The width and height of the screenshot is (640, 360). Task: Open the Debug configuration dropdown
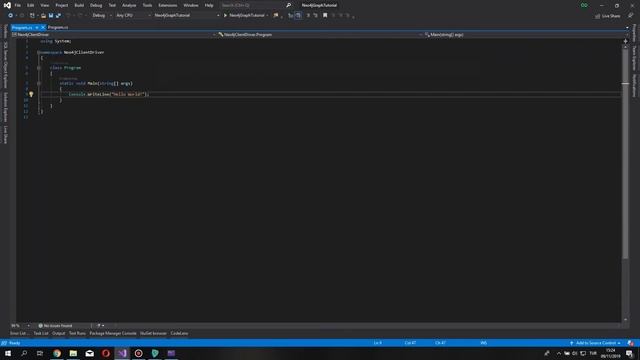click(x=102, y=16)
